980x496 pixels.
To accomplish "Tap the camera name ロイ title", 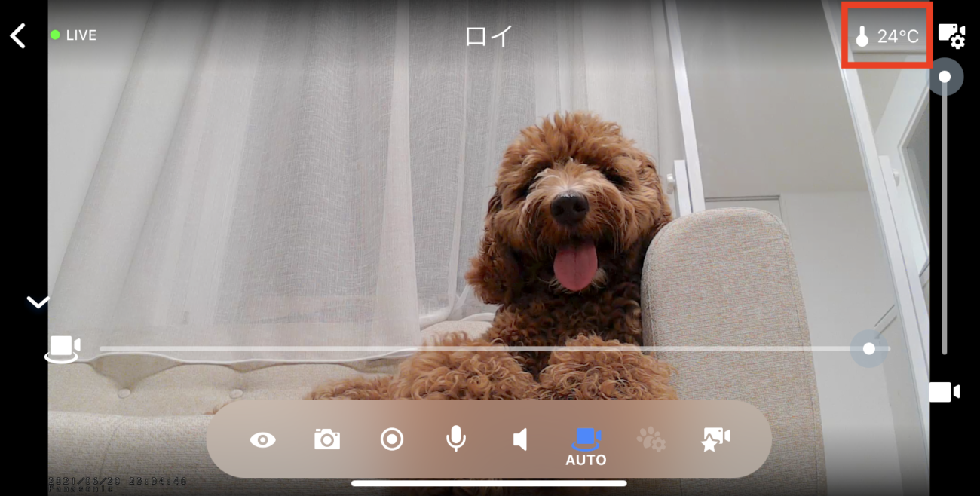I will pyautogui.click(x=488, y=36).
